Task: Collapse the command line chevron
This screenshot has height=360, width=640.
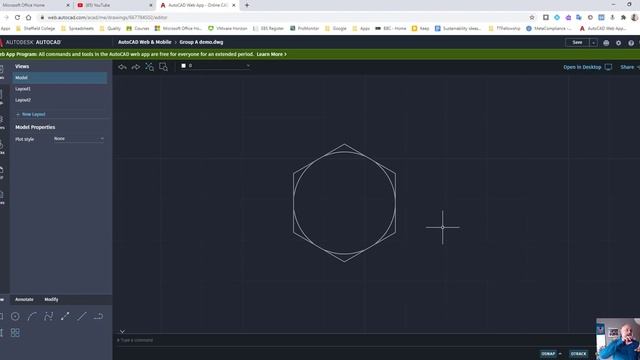Action: (x=122, y=332)
